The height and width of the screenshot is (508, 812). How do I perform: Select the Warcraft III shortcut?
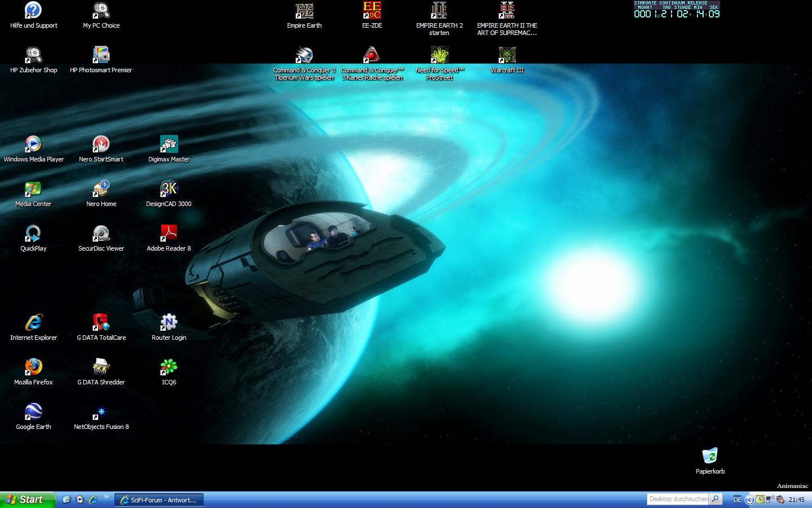[x=507, y=56]
